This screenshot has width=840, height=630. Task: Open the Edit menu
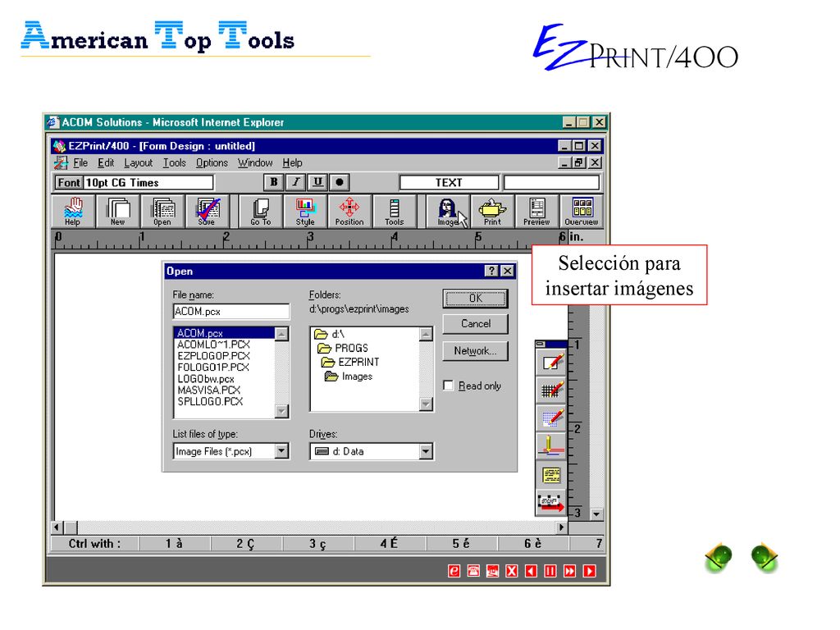(x=106, y=163)
